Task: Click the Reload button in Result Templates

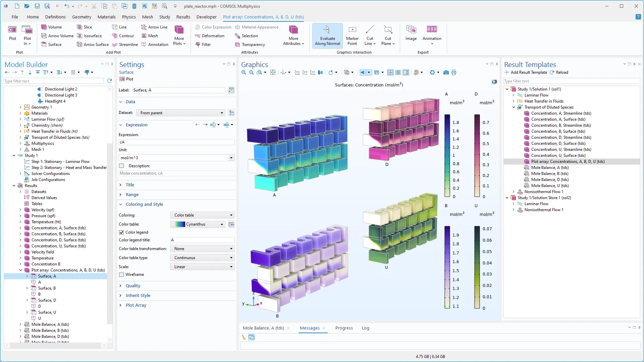Action: coord(559,72)
